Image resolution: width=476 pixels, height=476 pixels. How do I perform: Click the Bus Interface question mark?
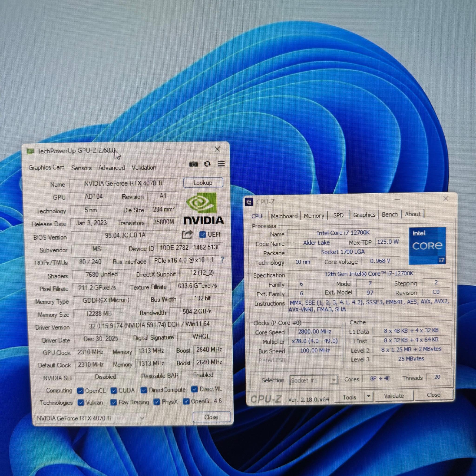222,260
